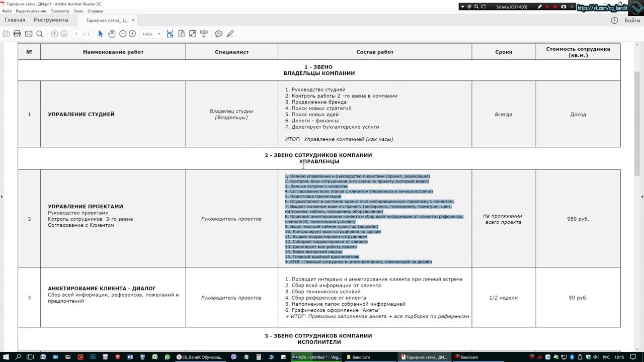
Task: Open the read mode keyboard-arrow tool
Action: [204, 34]
